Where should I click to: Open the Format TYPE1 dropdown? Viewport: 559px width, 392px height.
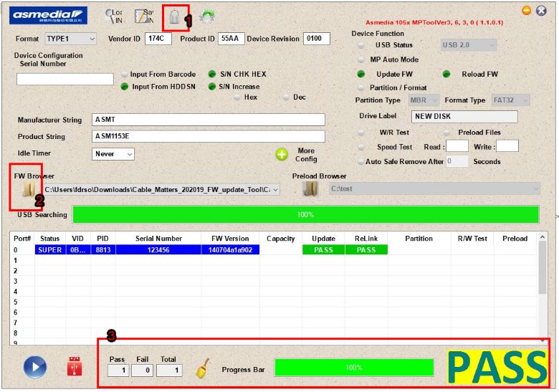[x=70, y=39]
